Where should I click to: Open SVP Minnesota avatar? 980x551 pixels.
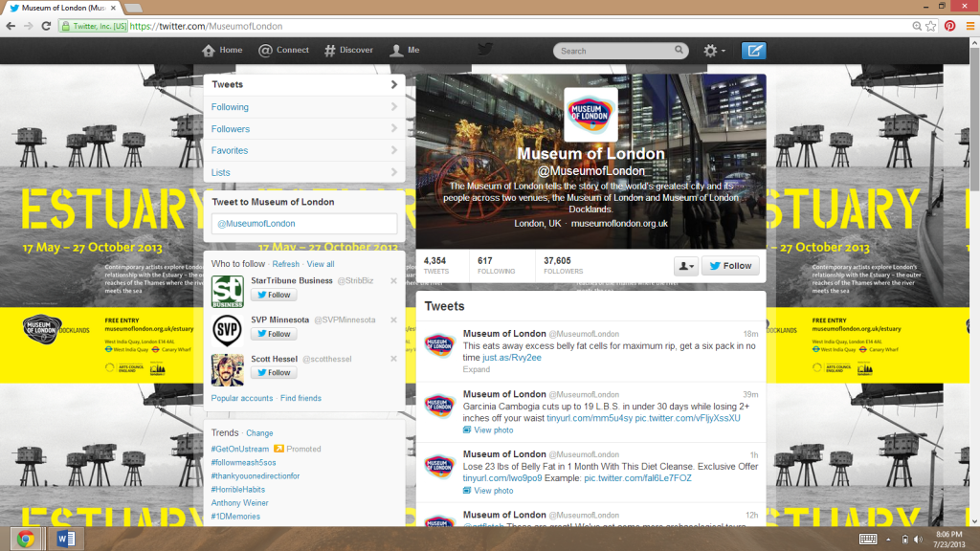pos(228,330)
